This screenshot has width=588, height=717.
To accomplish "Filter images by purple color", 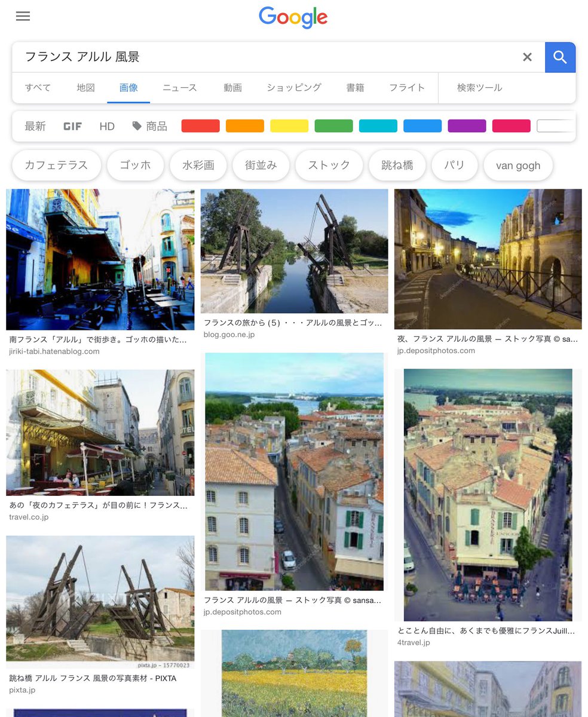I will [x=467, y=126].
